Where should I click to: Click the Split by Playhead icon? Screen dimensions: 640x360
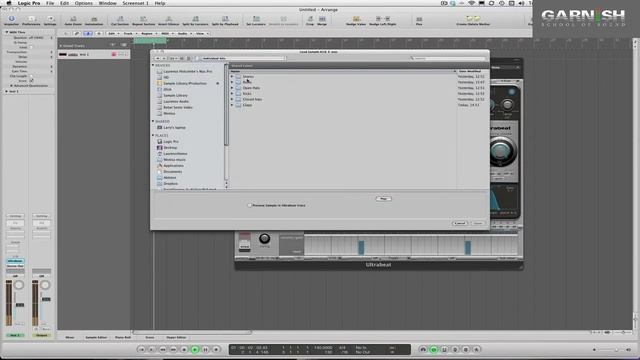(x=225, y=19)
